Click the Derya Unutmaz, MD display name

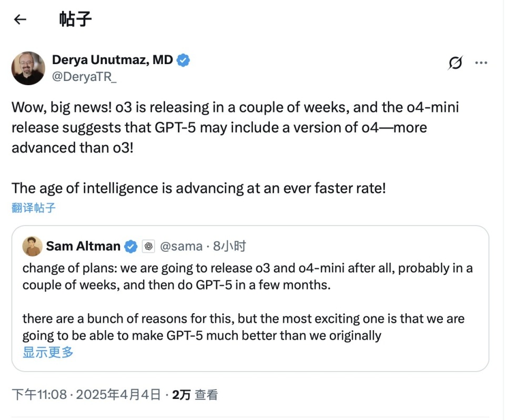pos(113,60)
